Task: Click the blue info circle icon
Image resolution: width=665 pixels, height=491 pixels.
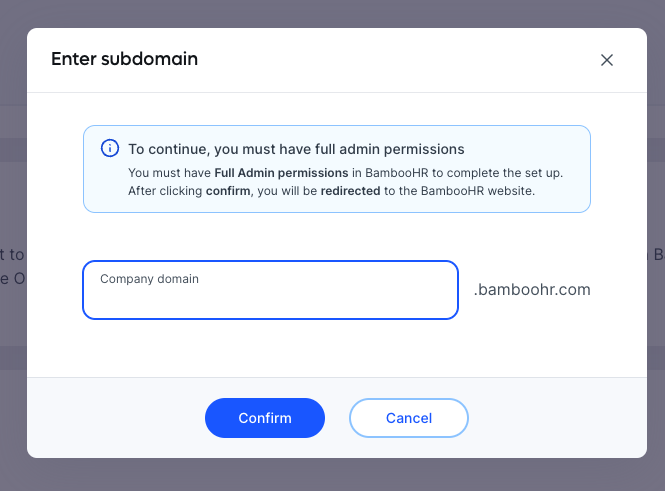Action: [110, 148]
